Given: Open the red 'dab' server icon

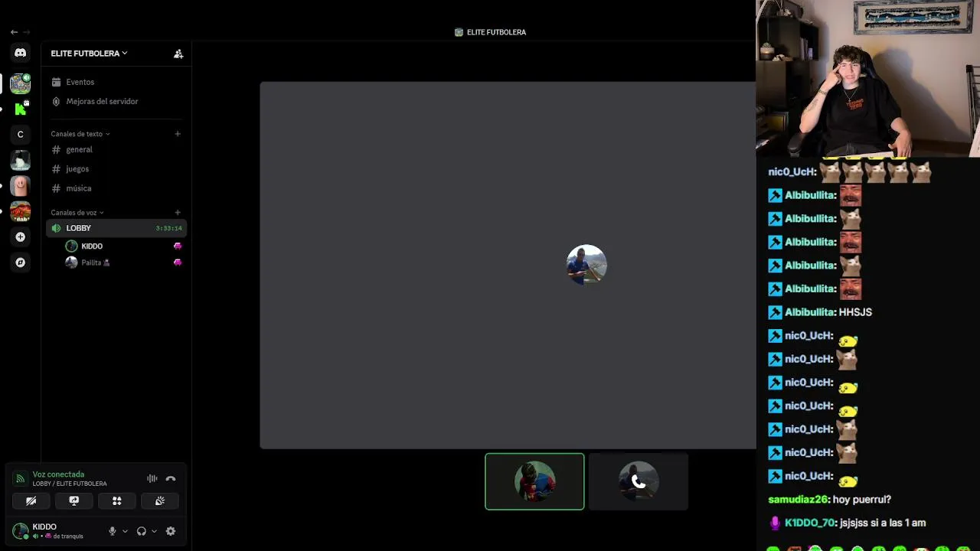Looking at the screenshot, I should (21, 211).
